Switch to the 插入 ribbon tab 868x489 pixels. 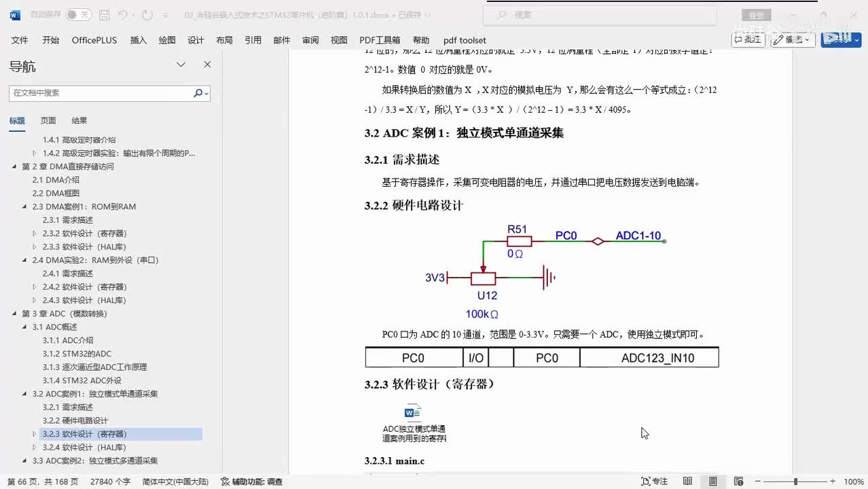tap(139, 40)
